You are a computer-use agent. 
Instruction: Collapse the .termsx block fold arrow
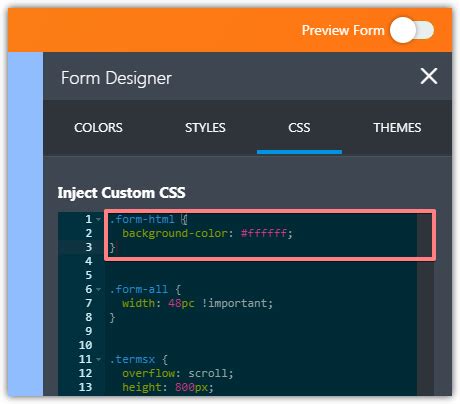98,359
